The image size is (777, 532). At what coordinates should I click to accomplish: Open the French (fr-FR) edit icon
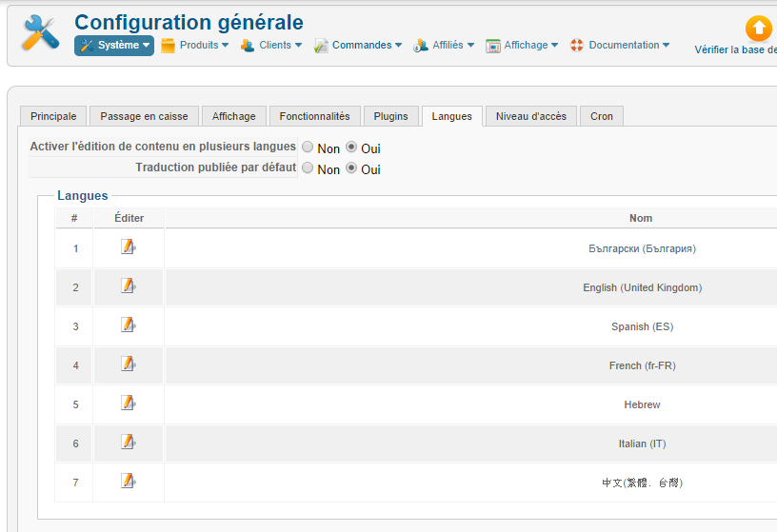click(129, 365)
